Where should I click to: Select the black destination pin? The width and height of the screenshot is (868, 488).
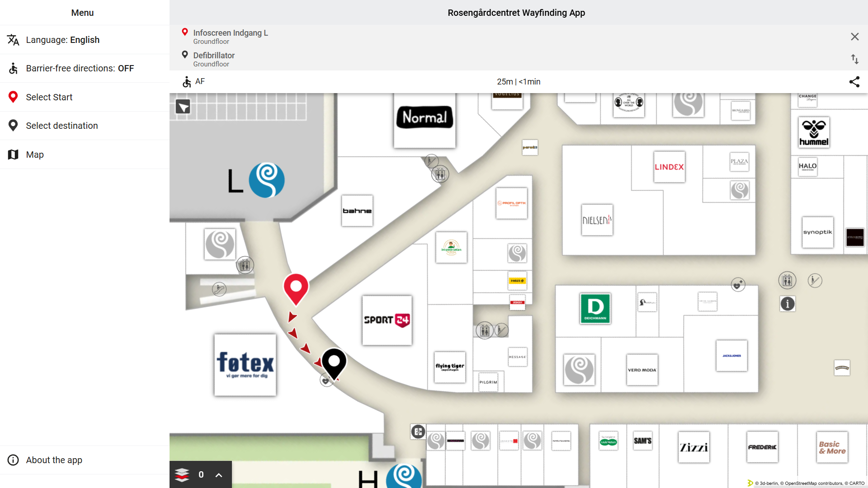click(x=334, y=364)
